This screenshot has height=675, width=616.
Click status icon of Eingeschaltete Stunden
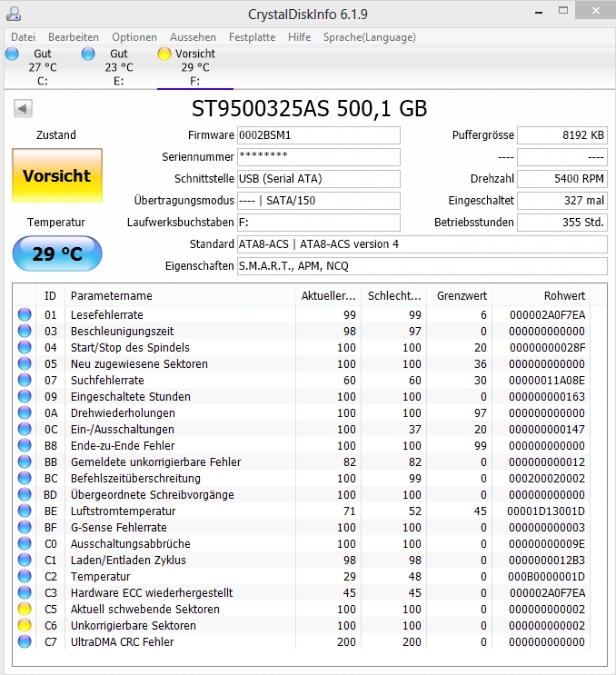point(25,396)
